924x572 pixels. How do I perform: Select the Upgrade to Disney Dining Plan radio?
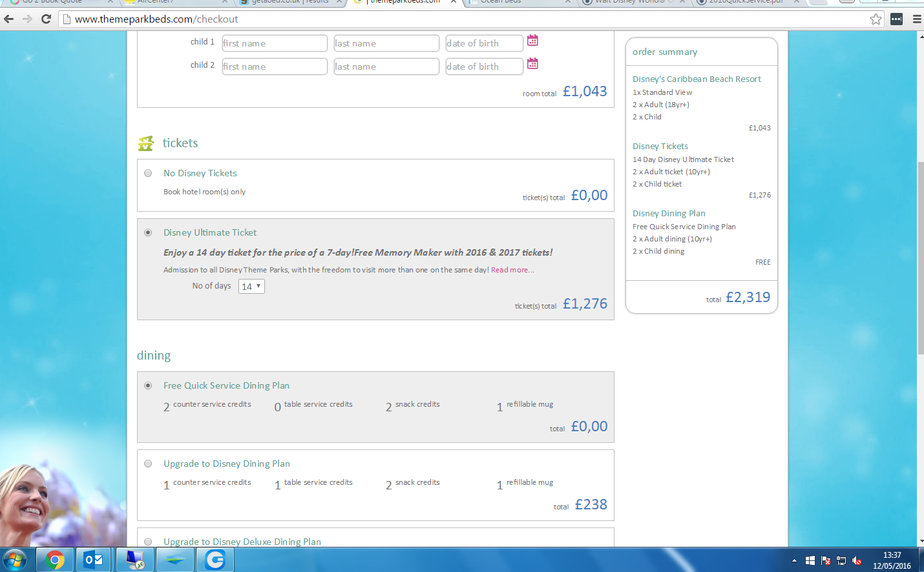148,464
